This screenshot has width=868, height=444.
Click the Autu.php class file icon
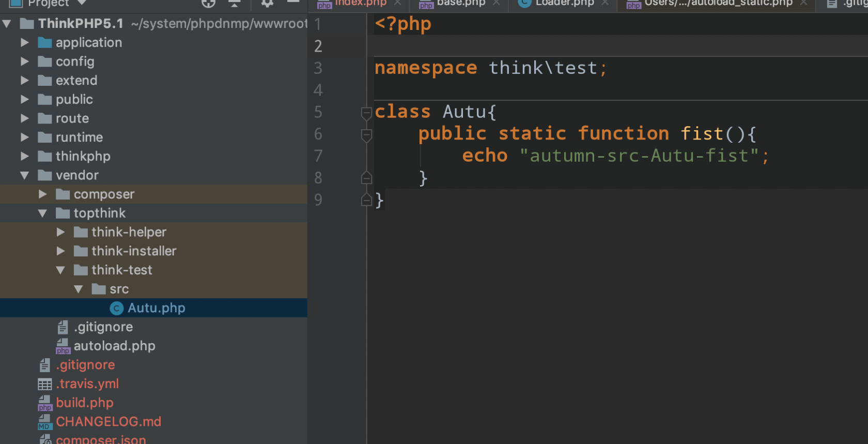(117, 308)
